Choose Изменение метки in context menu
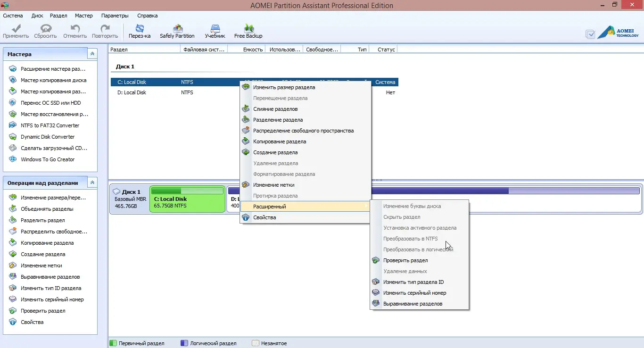Viewport: 644px width, 348px height. click(x=305, y=185)
